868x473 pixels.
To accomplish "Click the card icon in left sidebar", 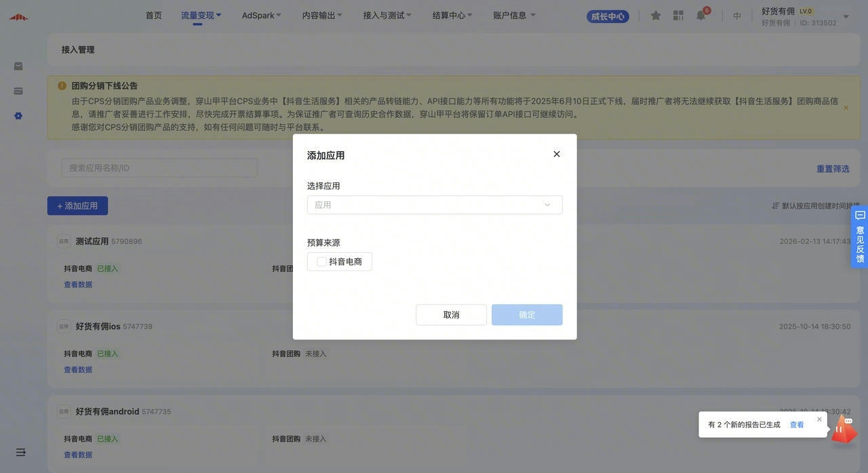I will (x=18, y=91).
